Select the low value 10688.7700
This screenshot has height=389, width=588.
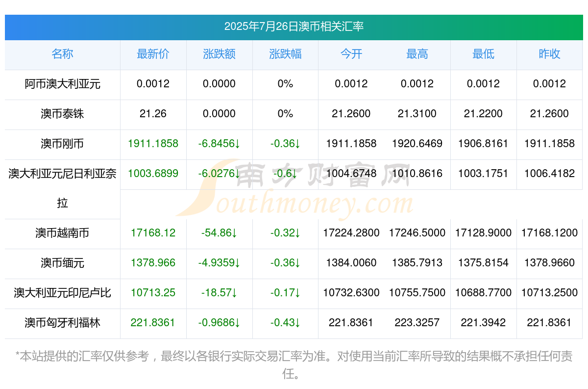tap(483, 293)
